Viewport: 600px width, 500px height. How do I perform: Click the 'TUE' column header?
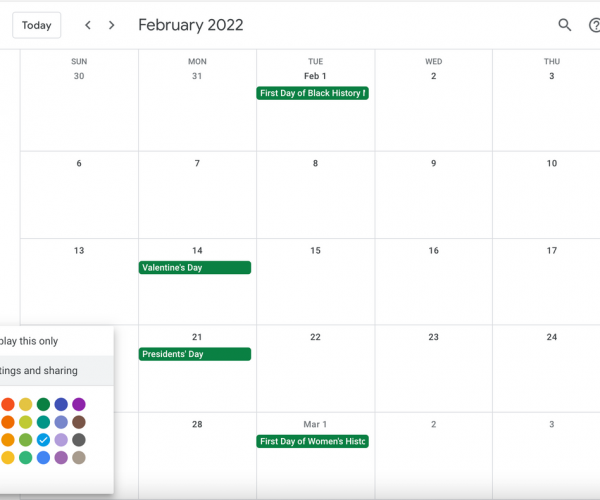[x=316, y=61]
